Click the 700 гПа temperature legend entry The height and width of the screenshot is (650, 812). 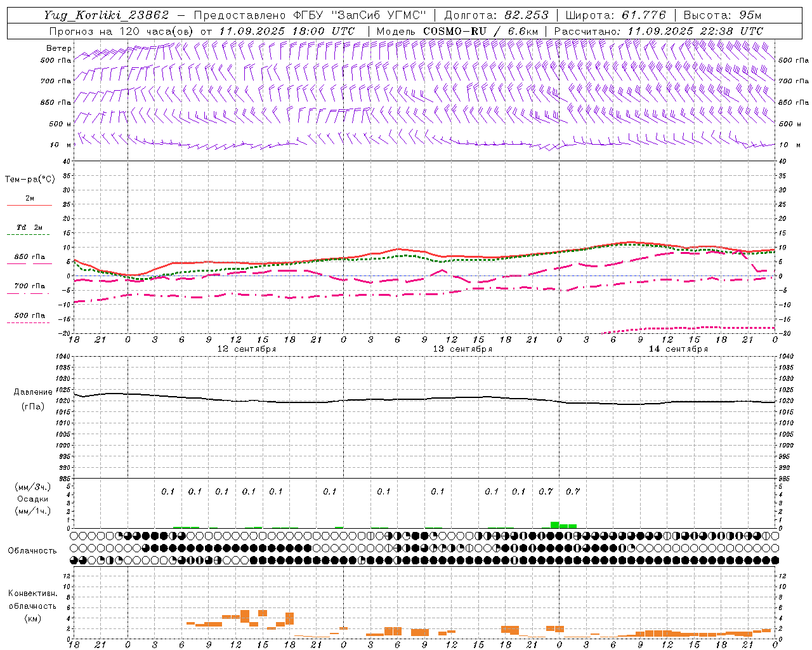[29, 286]
